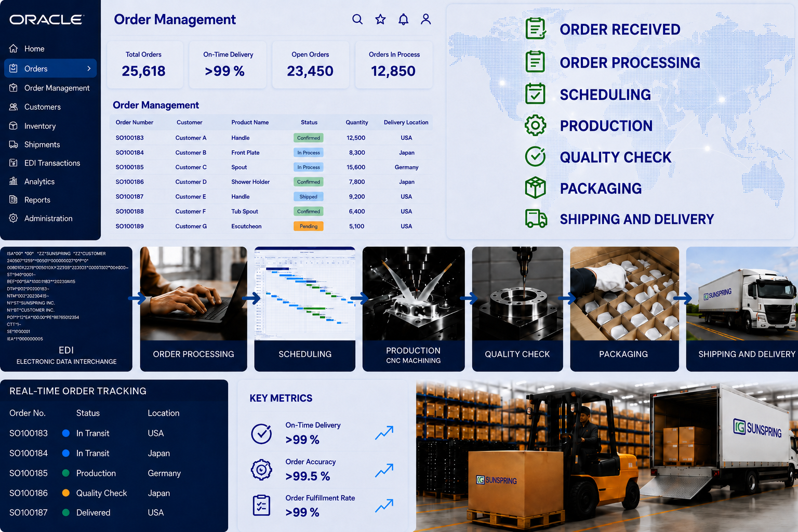Screen dimensions: 798x532
Task: Expand the Orders menu chevron arrow
Action: point(89,68)
